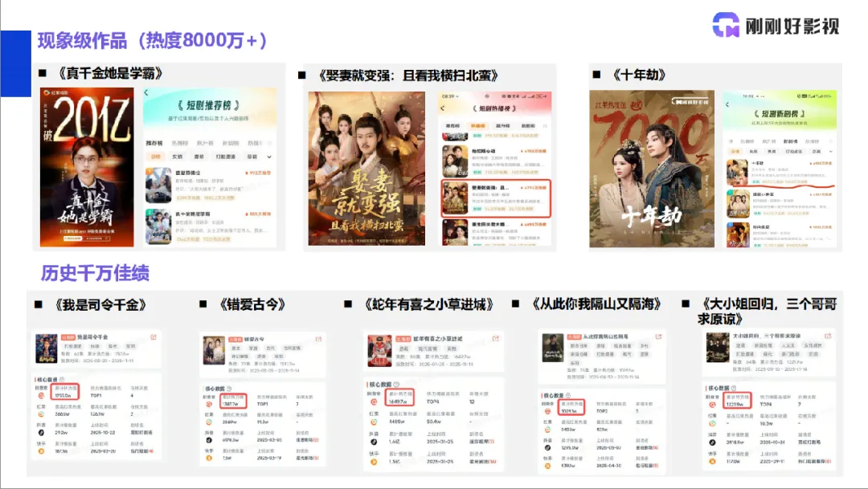The width and height of the screenshot is (868, 489).
Task: Click share icon on 错爱古今 card
Action: pyautogui.click(x=318, y=339)
